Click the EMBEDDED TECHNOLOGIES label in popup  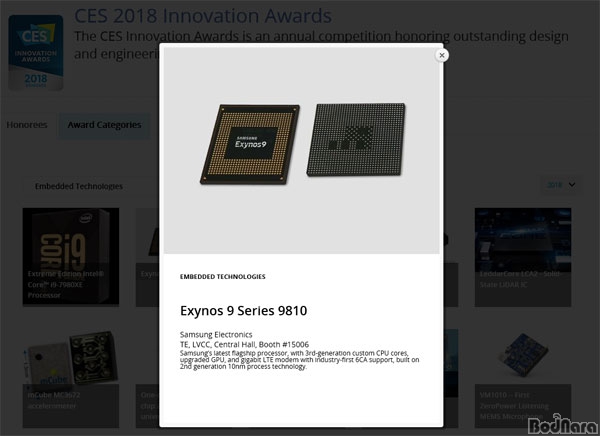[223, 277]
